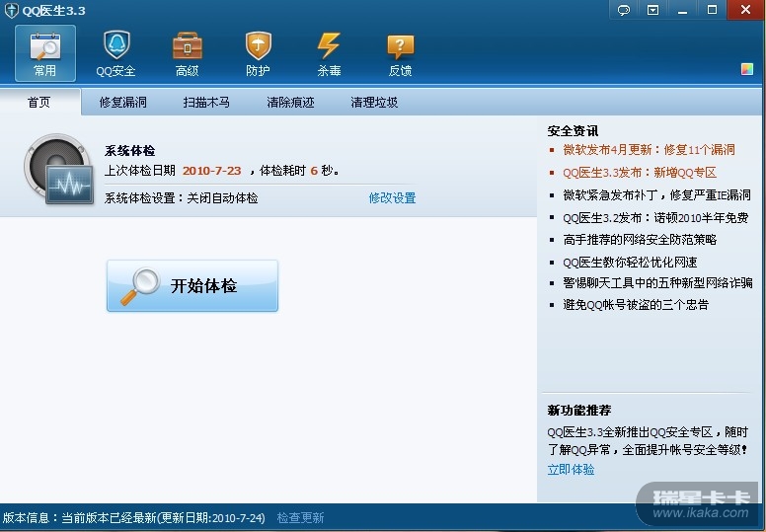Click the 开始体检 button
Screen dimensions: 766x532
pos(192,286)
